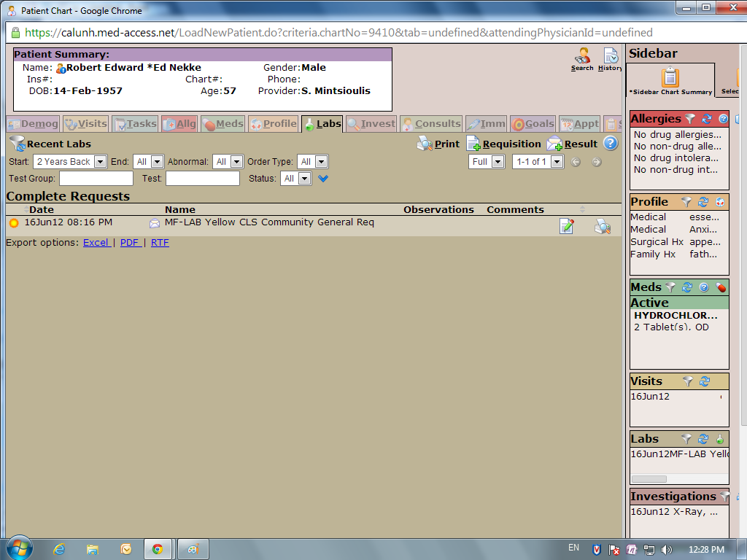Open the Abnormal filter dropdown
The height and width of the screenshot is (560, 747).
(x=228, y=162)
